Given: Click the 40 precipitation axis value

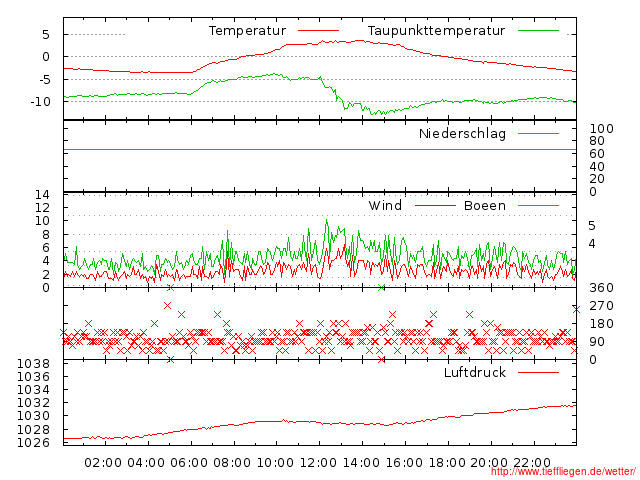Looking at the screenshot, I should 597,166.
